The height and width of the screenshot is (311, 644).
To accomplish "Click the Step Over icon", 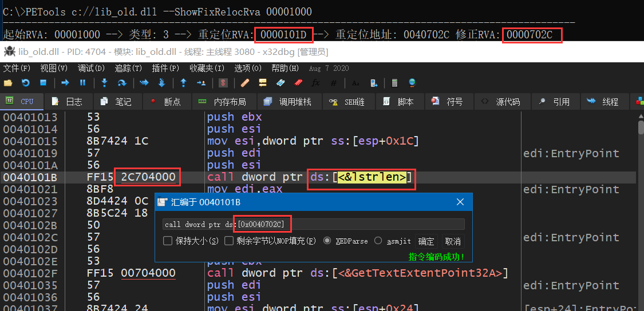I will point(122,83).
